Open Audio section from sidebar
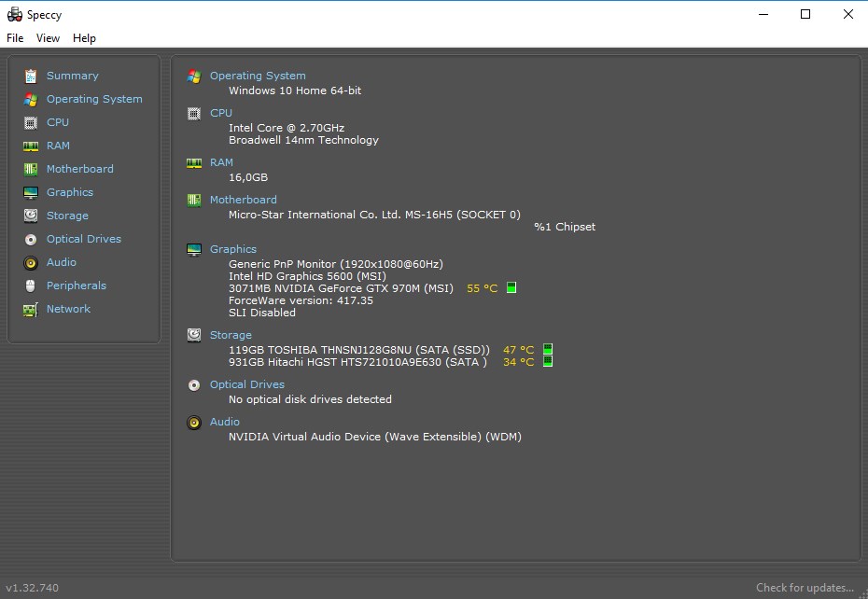The image size is (868, 599). click(x=62, y=262)
